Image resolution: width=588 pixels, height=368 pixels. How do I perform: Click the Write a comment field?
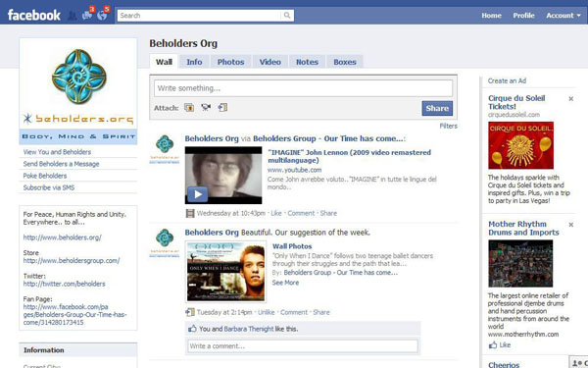tap(303, 345)
